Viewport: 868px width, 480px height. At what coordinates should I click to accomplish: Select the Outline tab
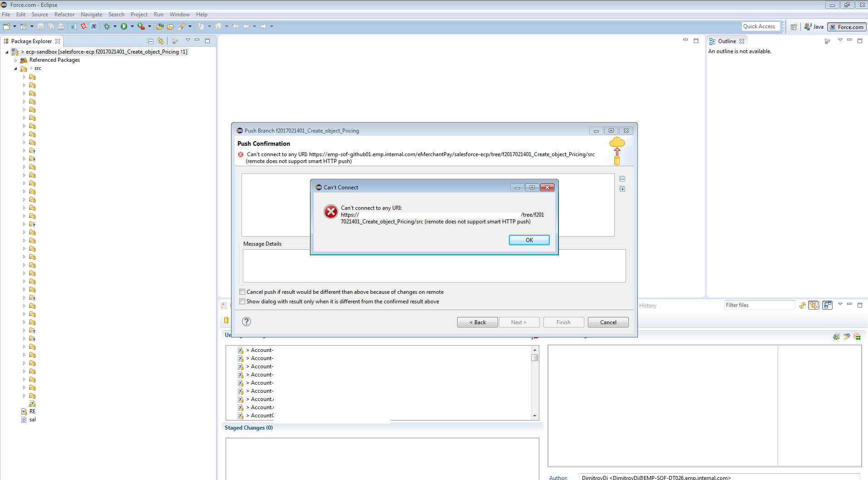tap(726, 41)
